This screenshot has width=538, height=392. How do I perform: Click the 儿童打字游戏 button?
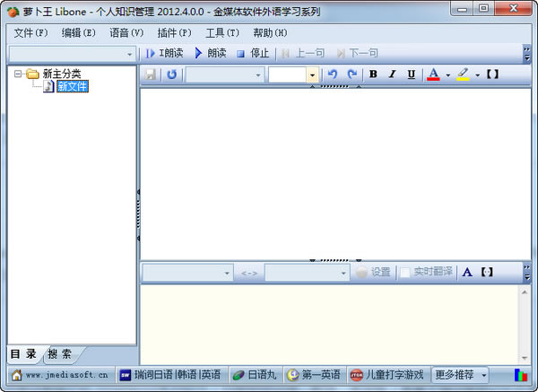pos(386,374)
